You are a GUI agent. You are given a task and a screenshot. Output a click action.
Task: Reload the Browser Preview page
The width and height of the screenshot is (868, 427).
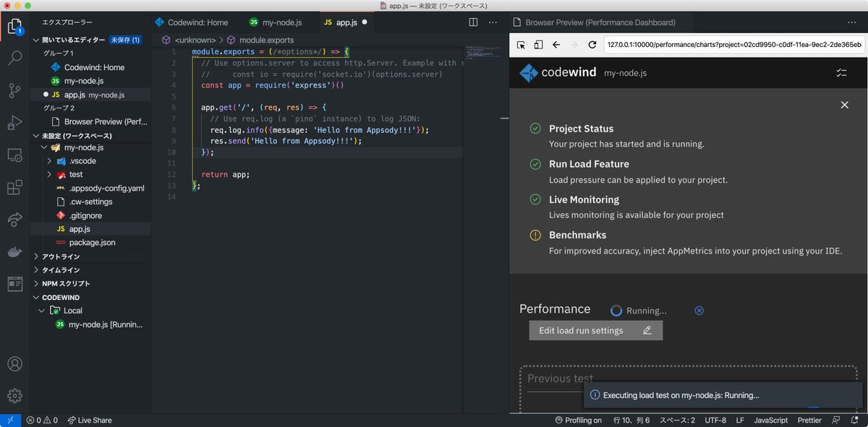coord(592,45)
